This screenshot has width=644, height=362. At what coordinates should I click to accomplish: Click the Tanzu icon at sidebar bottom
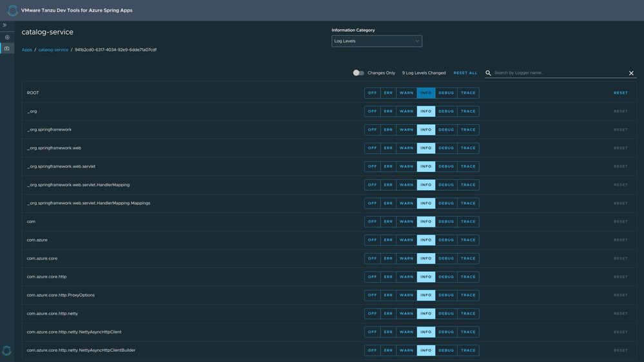click(x=6, y=350)
